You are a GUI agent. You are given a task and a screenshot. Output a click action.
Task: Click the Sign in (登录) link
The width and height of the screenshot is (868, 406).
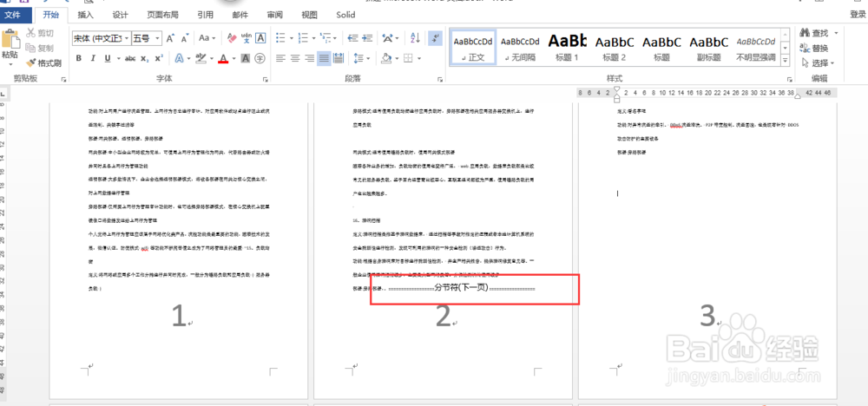coord(858,15)
